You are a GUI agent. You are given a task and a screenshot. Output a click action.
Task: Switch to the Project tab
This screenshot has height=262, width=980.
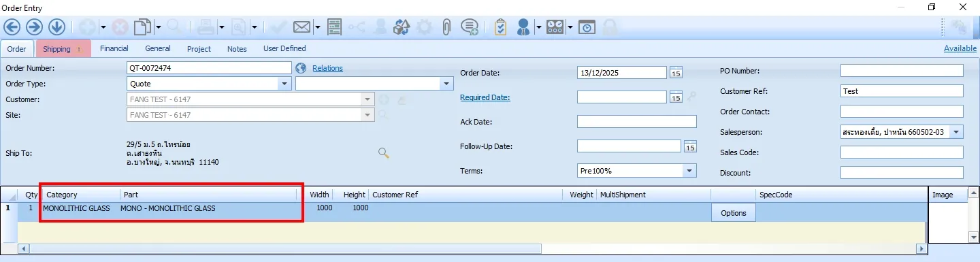click(x=199, y=49)
